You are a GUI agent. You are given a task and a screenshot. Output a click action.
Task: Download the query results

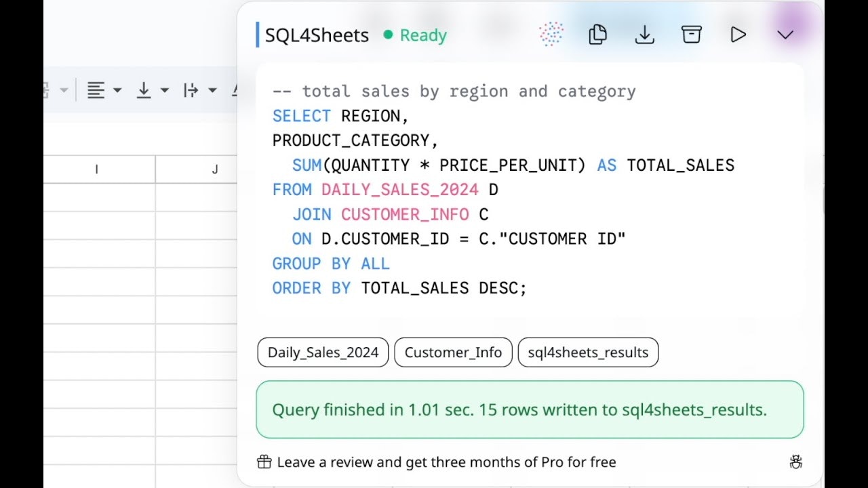coord(644,33)
